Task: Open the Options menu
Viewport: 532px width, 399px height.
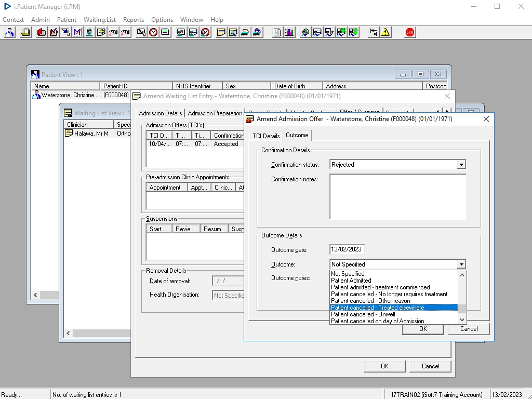Action: [162, 20]
